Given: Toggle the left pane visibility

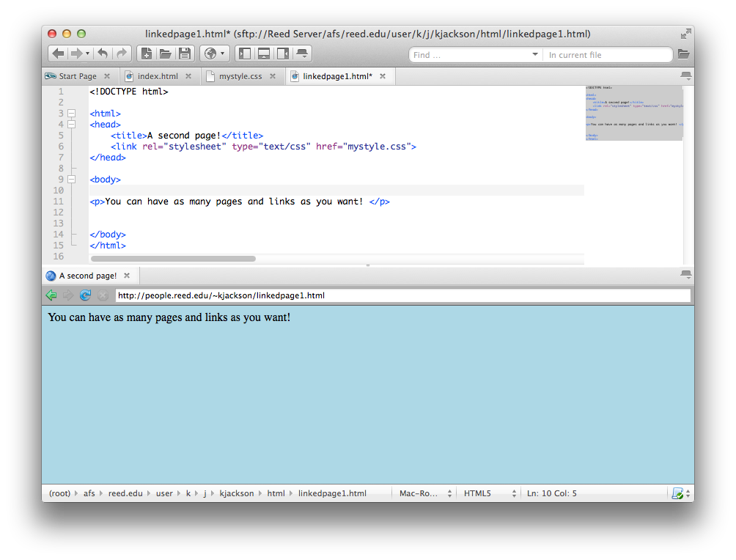Looking at the screenshot, I should (245, 54).
